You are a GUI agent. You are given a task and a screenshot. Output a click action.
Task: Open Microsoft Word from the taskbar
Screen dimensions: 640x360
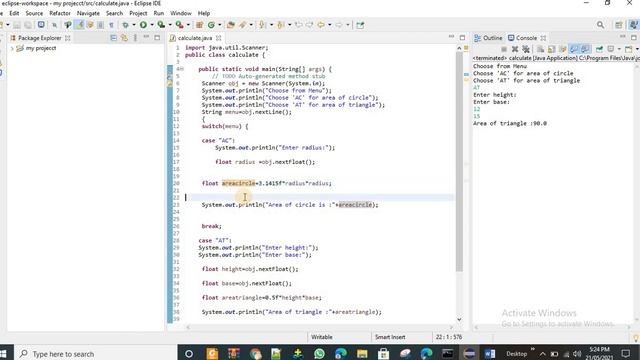[x=490, y=353]
